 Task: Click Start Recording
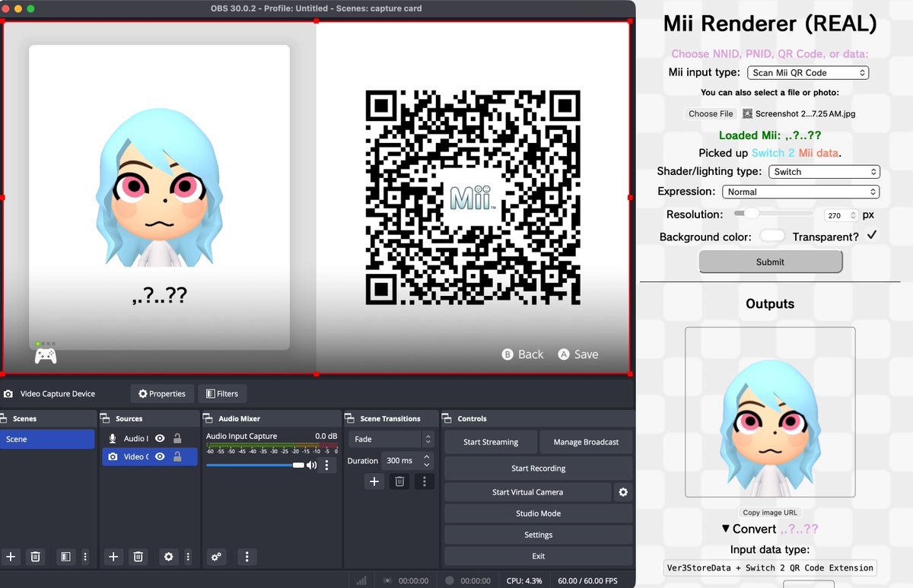(x=538, y=469)
